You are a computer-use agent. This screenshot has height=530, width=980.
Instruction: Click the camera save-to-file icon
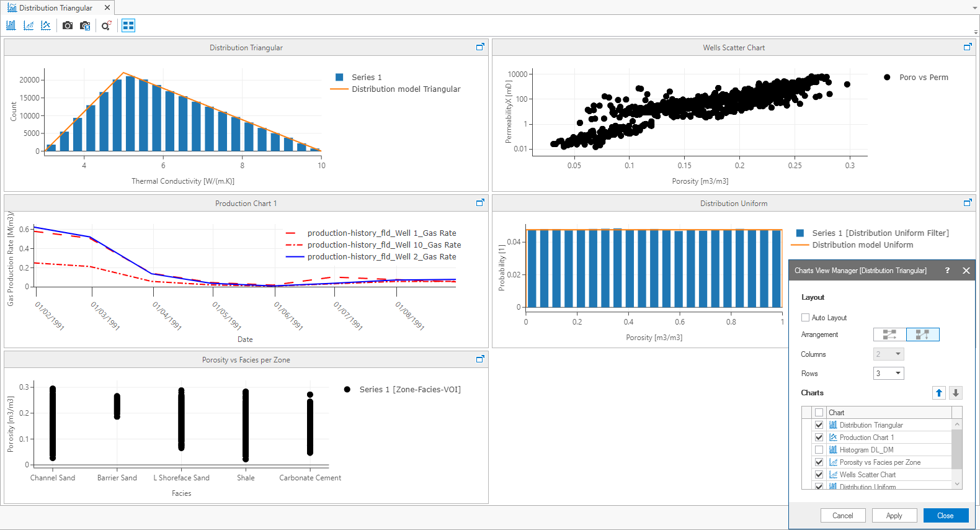pyautogui.click(x=86, y=25)
